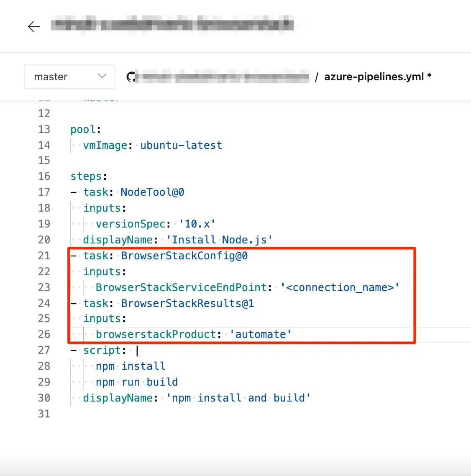Screen dimensions: 471x476
Task: Click the GitHub repository icon
Action: (131, 77)
